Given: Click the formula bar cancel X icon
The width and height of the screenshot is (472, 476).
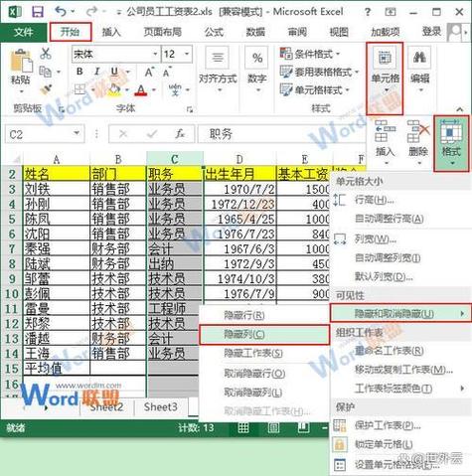Looking at the screenshot, I should [x=123, y=134].
